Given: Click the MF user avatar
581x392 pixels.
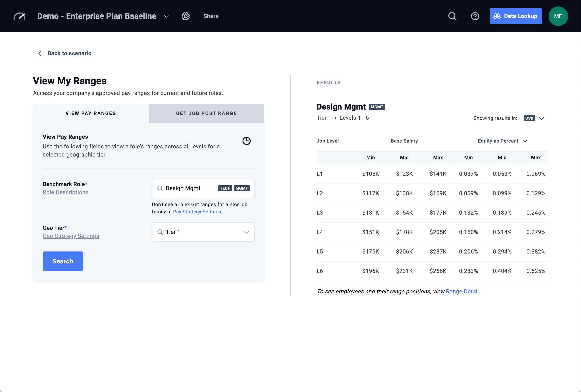Looking at the screenshot, I should 558,16.
